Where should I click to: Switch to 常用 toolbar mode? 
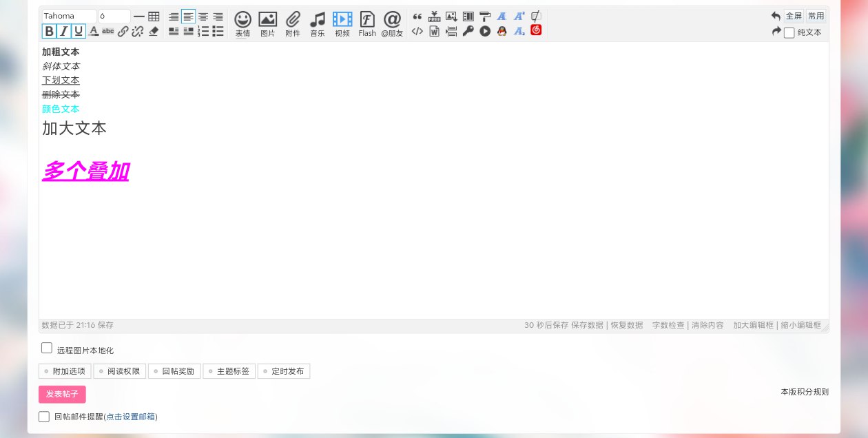(x=816, y=16)
